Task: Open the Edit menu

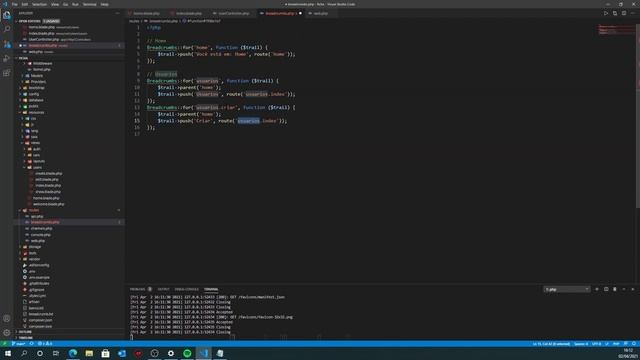Action: click(25, 4)
